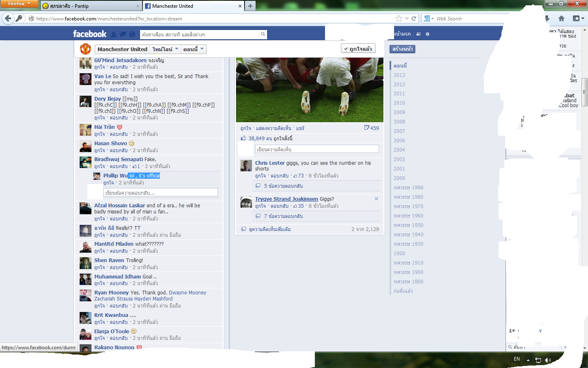Hide Trygve Strand Joakimsen's comment with the X
Image resolution: width=588 pixels, height=368 pixels.
(376, 199)
